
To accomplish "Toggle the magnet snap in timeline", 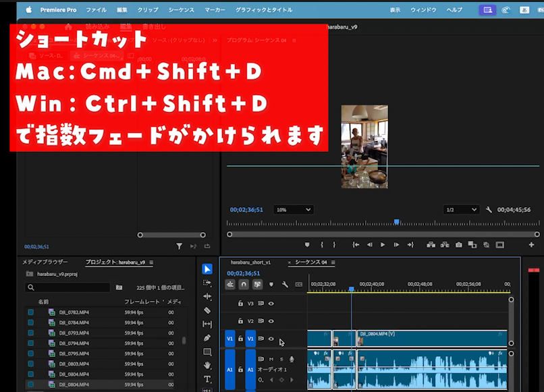I will [244, 285].
